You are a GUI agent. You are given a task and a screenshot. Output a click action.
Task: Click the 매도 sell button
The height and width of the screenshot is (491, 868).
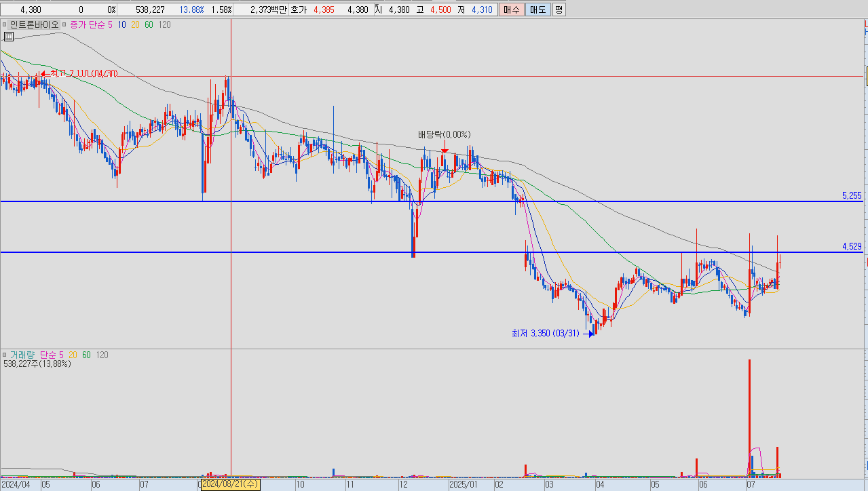pos(537,9)
